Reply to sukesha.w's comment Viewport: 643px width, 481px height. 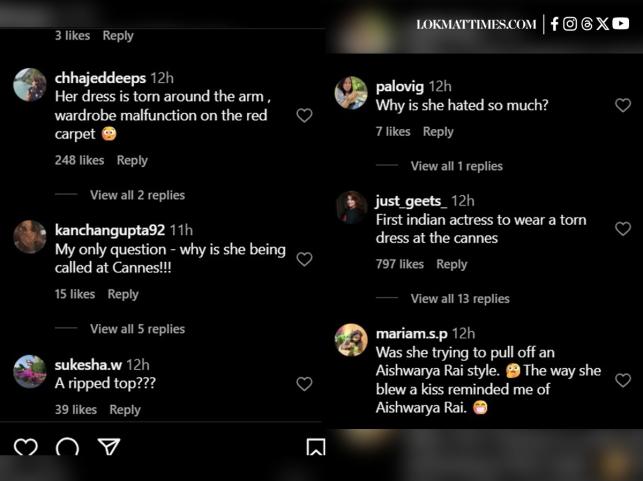[125, 409]
